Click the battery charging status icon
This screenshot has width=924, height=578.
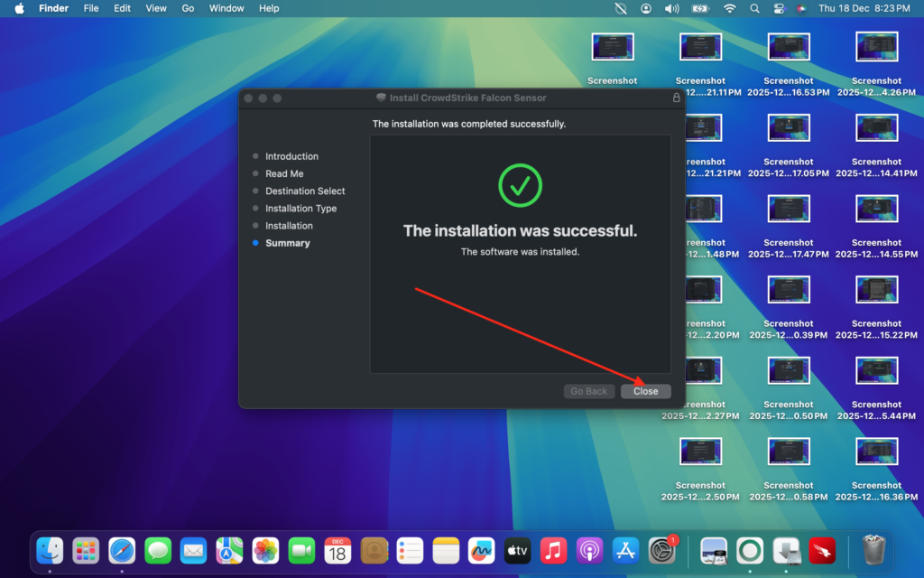[x=700, y=8]
